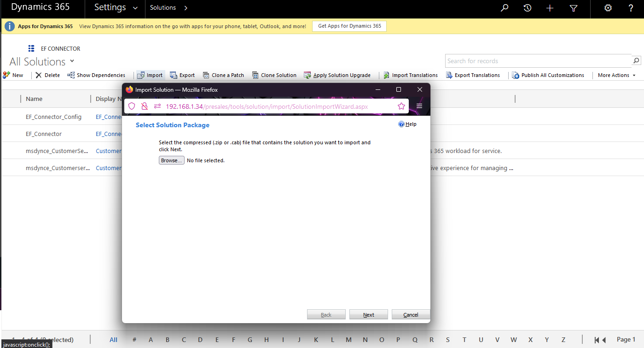The width and height of the screenshot is (644, 348).
Task: Cancel the Import Solution wizard
Action: 411,315
